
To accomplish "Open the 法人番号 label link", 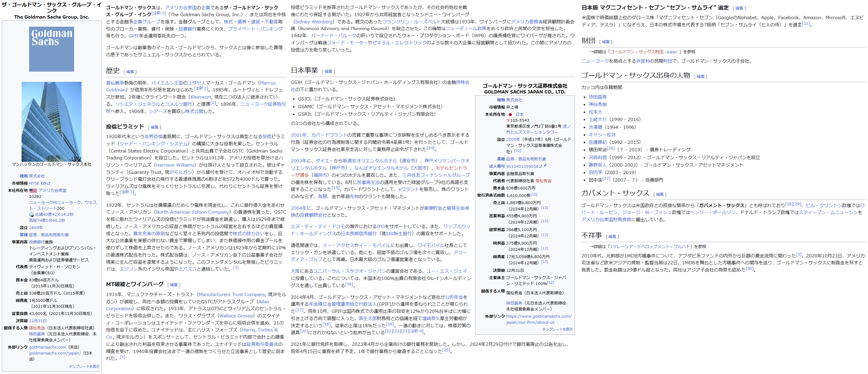I will pos(497,166).
